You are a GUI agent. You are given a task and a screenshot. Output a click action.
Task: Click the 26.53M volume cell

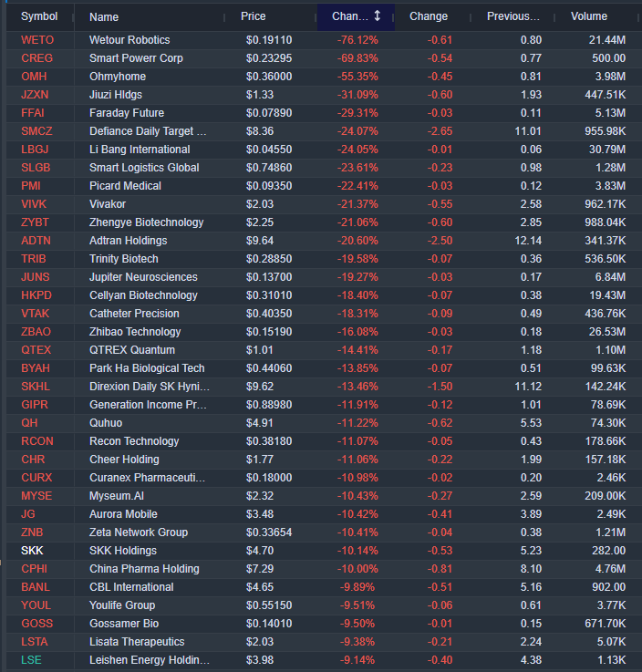607,332
